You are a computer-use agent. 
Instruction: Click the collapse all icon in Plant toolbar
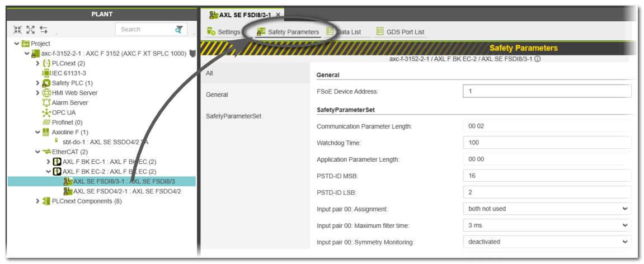click(17, 30)
